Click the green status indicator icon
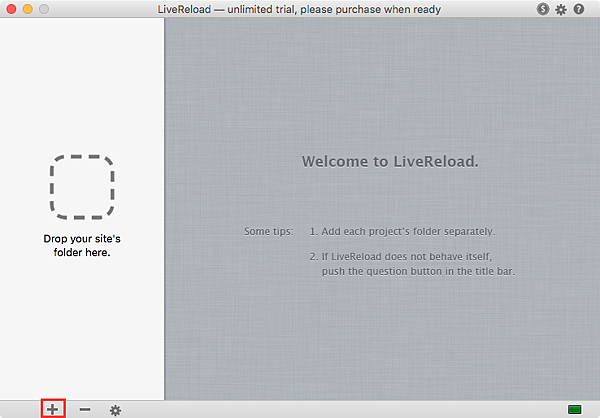Screen dimensions: 600x418 (575, 410)
